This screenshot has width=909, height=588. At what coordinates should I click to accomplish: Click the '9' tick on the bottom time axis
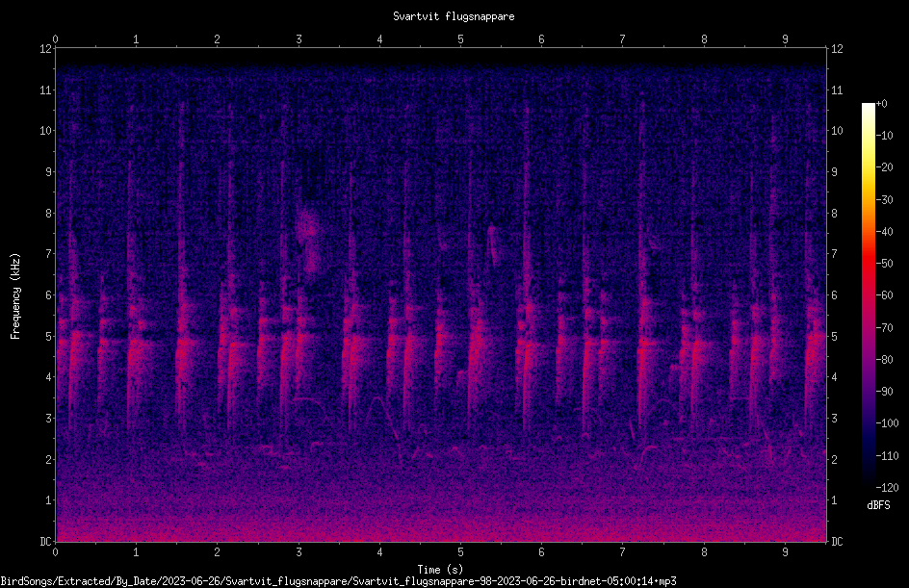(785, 552)
